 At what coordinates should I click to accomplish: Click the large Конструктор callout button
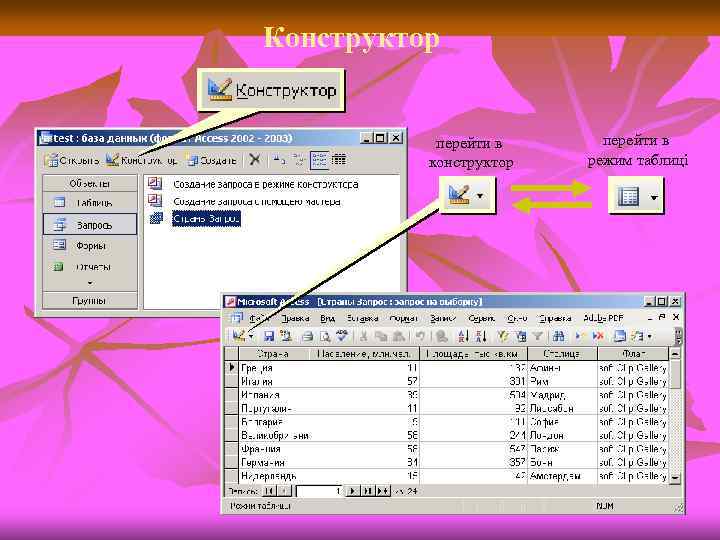click(271, 90)
